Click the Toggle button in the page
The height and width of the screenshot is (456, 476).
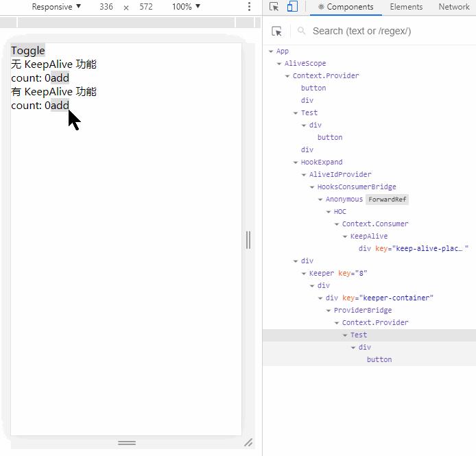click(28, 50)
